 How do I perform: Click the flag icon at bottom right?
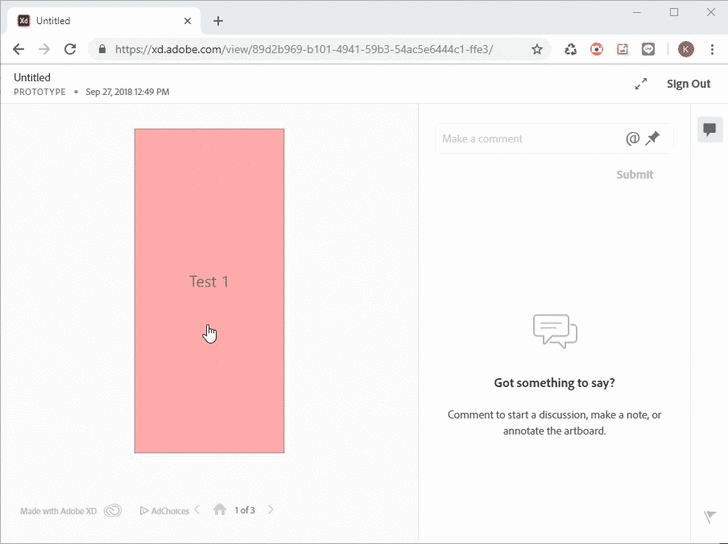point(709,516)
